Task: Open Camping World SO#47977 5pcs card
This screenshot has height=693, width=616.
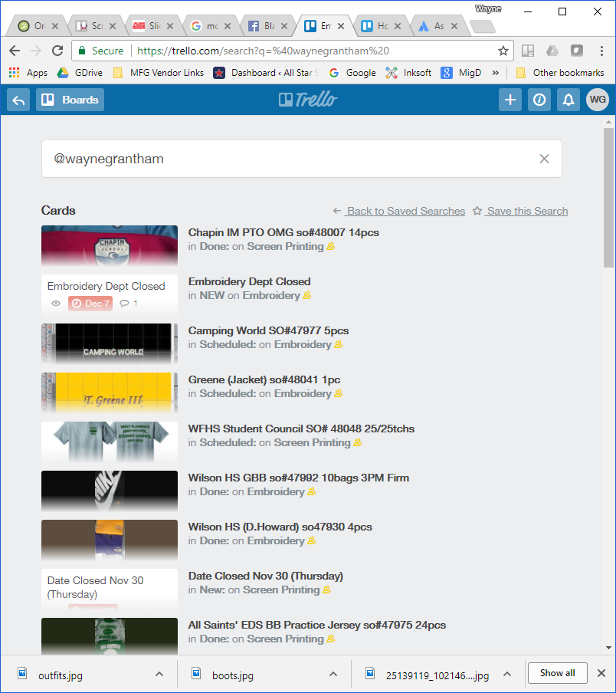Action: point(268,330)
